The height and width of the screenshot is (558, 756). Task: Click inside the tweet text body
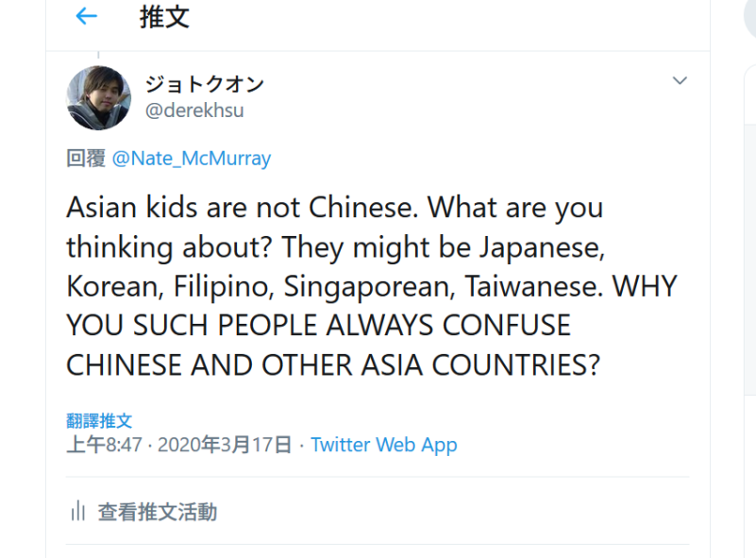click(330, 283)
